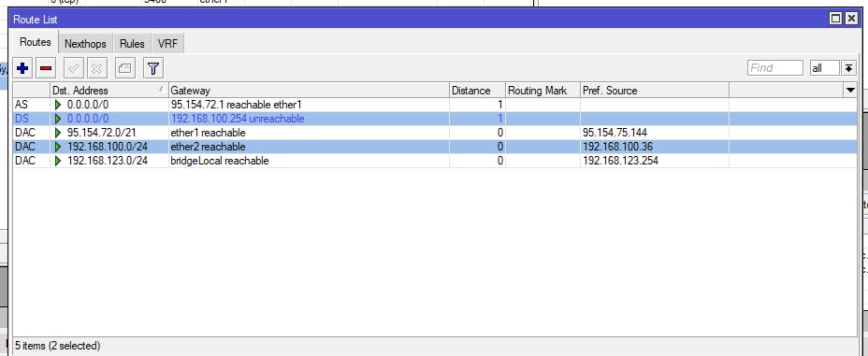Viewport: 868px width, 356px height.
Task: Sort by Distance column header
Action: point(477,90)
